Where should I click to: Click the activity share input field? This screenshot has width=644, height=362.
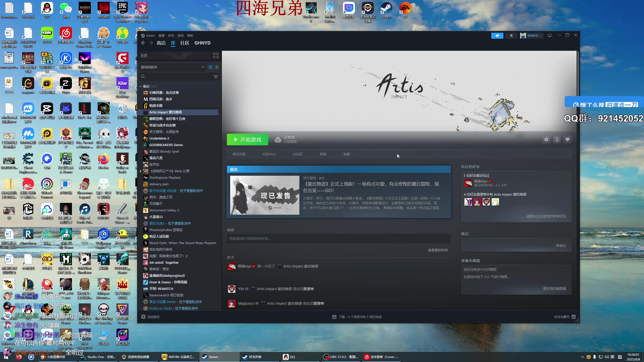339,239
